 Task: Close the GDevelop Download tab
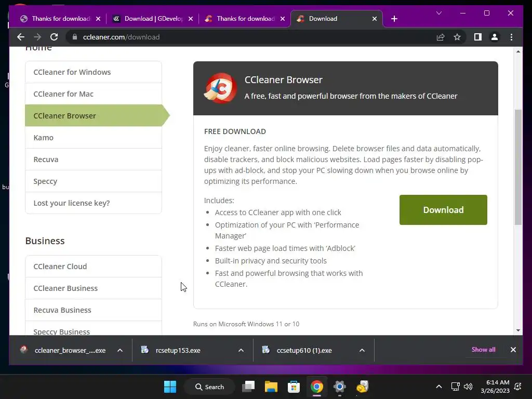click(x=191, y=19)
